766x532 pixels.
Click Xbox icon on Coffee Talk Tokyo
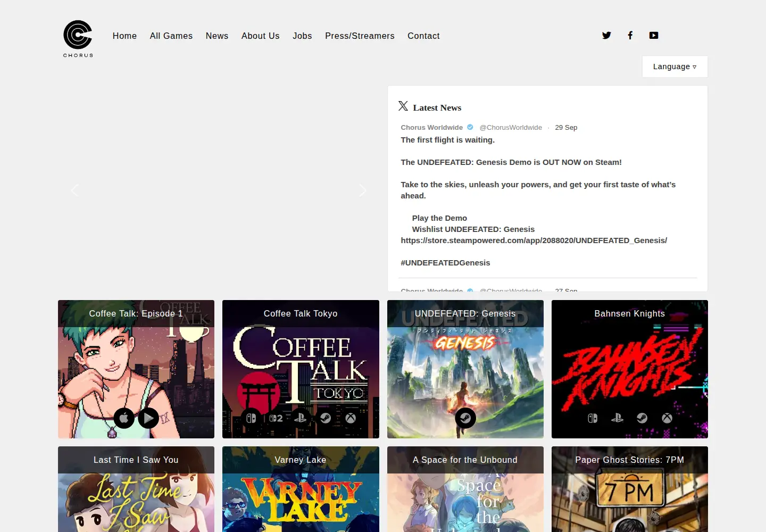[x=351, y=418]
